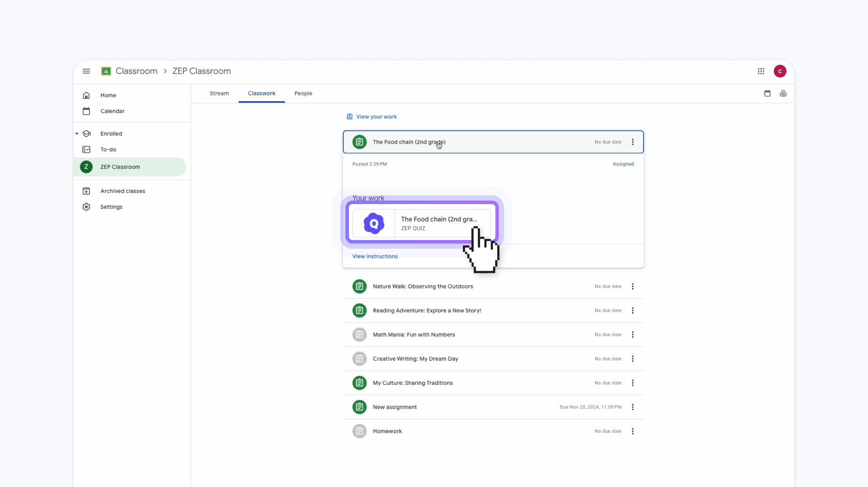The width and height of the screenshot is (868, 487).
Task: Open the sidebar Settings gear
Action: (x=86, y=207)
